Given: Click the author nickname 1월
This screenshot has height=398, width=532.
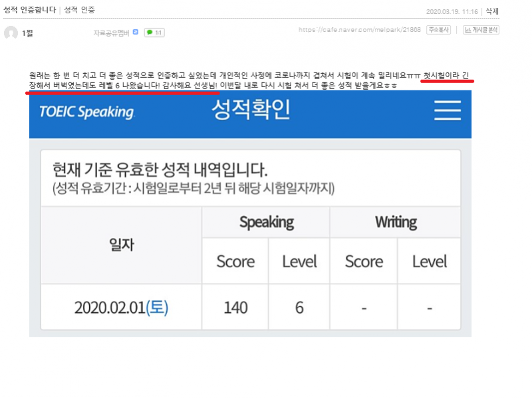Looking at the screenshot, I should tap(27, 33).
